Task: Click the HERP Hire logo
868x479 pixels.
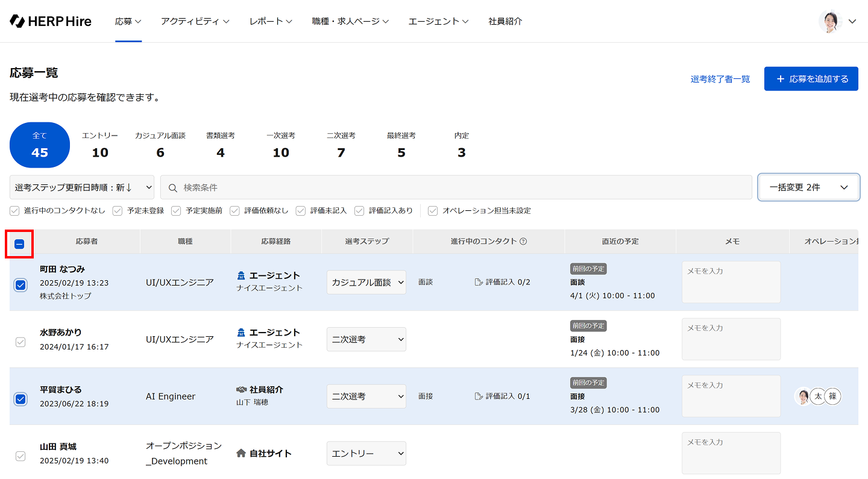Action: tap(51, 21)
